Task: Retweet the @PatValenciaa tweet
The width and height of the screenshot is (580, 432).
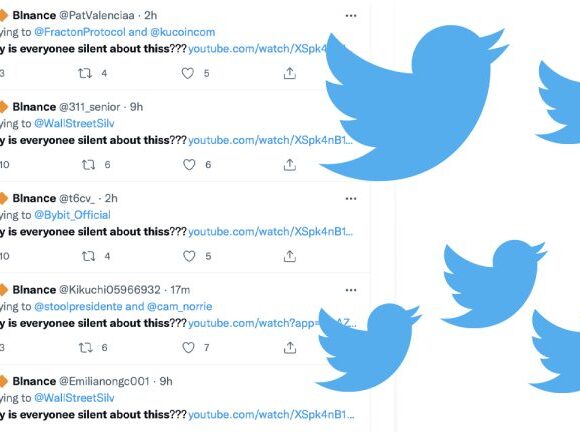Action: [x=85, y=73]
